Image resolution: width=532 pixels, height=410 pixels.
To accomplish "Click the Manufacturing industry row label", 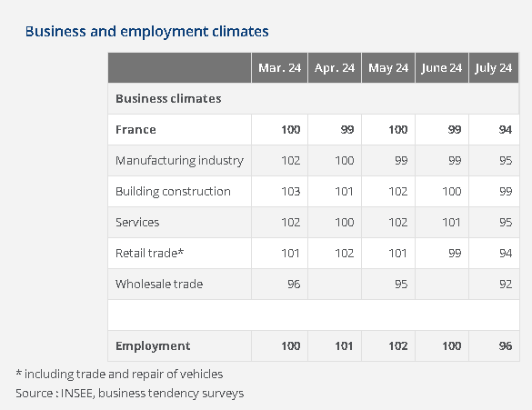I will coord(179,160).
